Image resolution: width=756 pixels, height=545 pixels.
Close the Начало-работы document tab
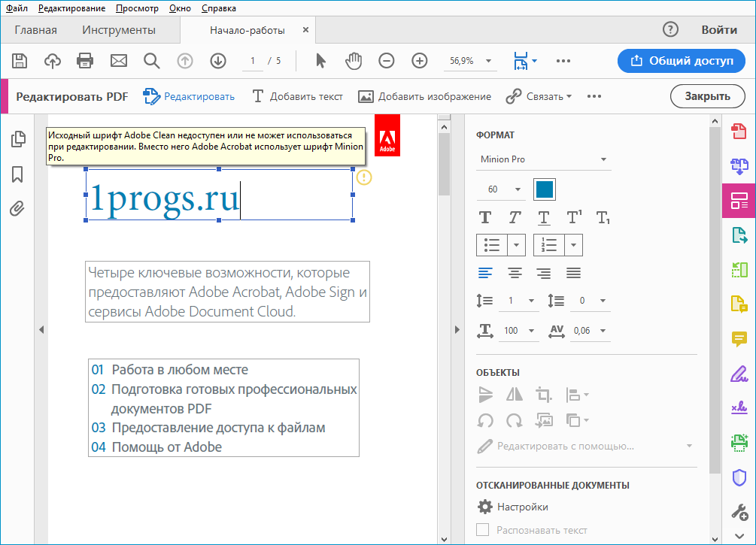[x=305, y=30]
